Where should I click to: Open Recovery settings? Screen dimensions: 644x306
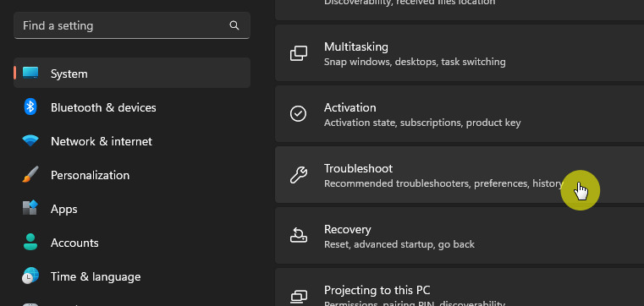coord(460,235)
